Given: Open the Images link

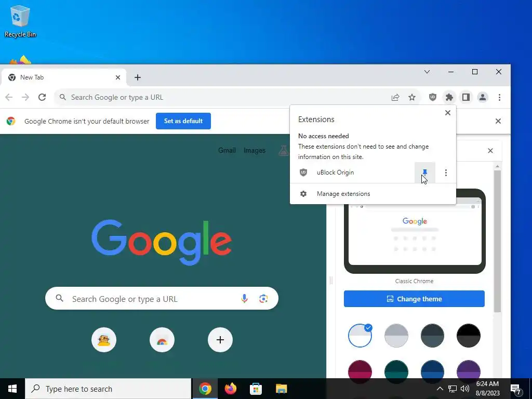Looking at the screenshot, I should (x=255, y=150).
